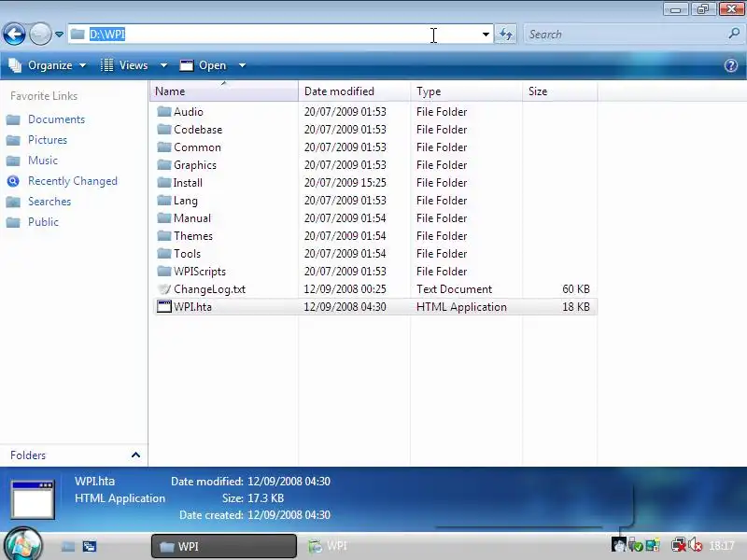Click the magnifier search icon

[x=734, y=34]
